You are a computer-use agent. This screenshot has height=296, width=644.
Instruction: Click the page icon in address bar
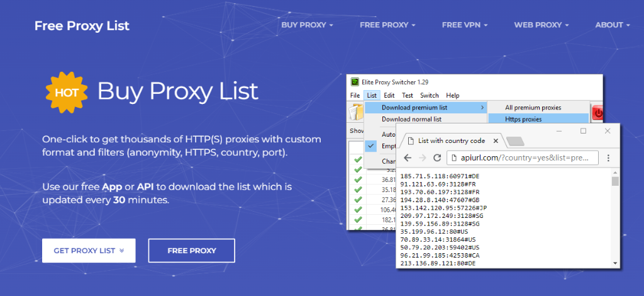coord(453,158)
